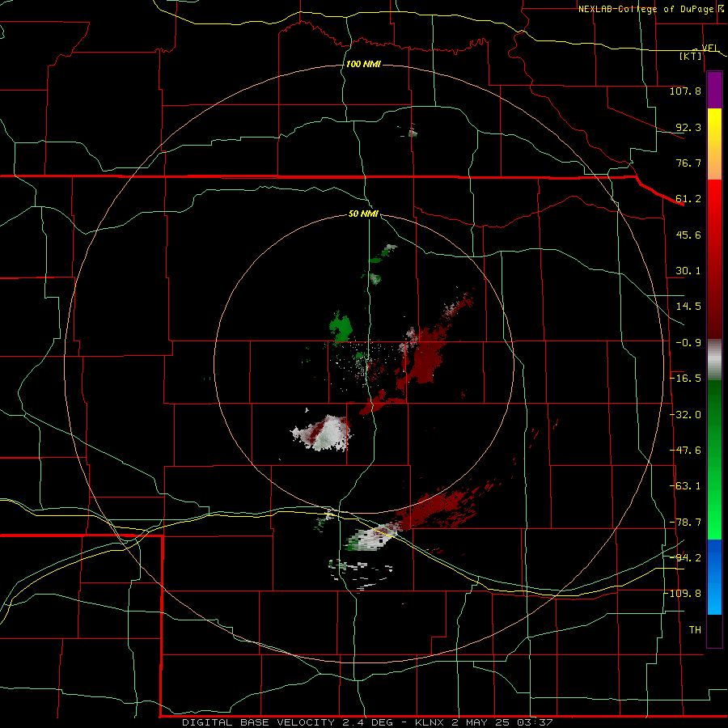The width and height of the screenshot is (728, 728).
Task: Click the 100 NMI range ring label
Action: point(363,64)
